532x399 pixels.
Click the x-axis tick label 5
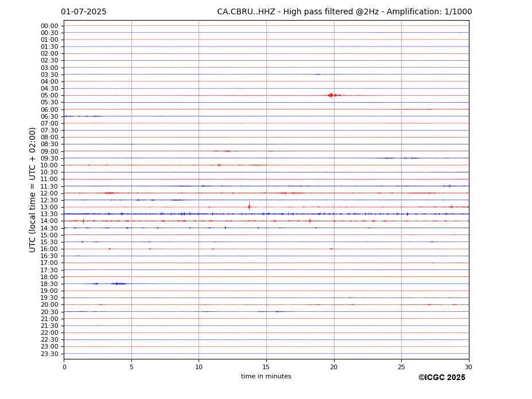(131, 367)
